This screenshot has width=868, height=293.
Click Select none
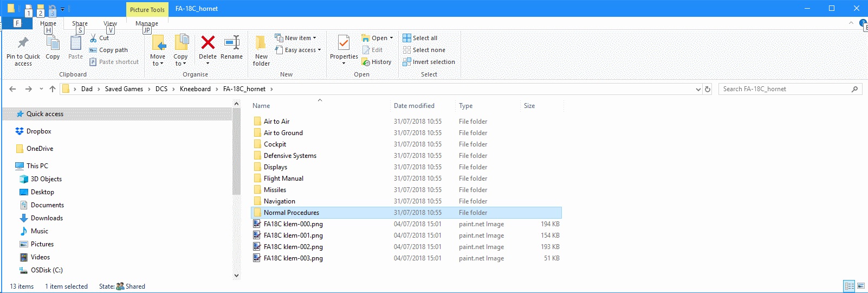coord(424,50)
